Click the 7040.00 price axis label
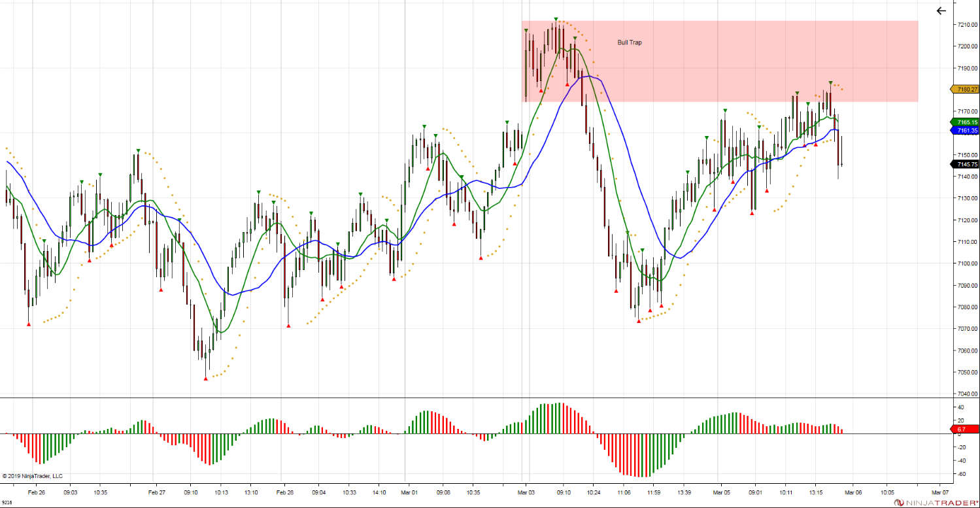Screen dimensions: 980x508 click(967, 394)
